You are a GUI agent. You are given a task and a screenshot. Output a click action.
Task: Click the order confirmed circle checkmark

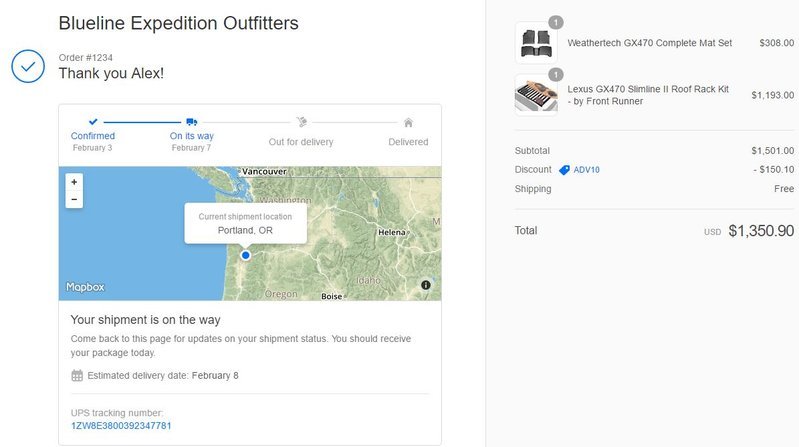[x=28, y=66]
